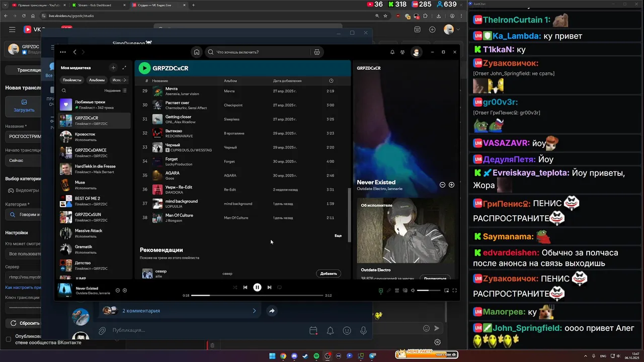Open the lyrics microphone icon
Viewport: 644px width, 362px height.
click(x=389, y=290)
